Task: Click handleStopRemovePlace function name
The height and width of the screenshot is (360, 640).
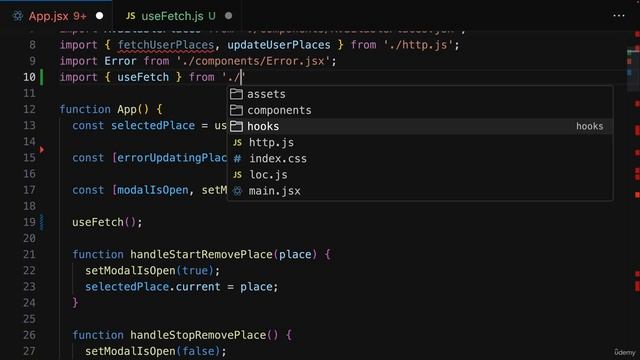Action: click(198, 335)
